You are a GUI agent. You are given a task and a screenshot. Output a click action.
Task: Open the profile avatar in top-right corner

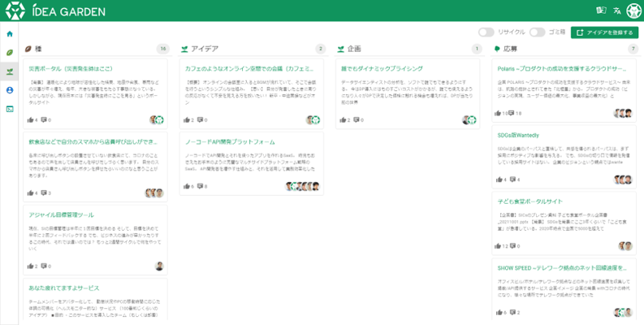(633, 11)
